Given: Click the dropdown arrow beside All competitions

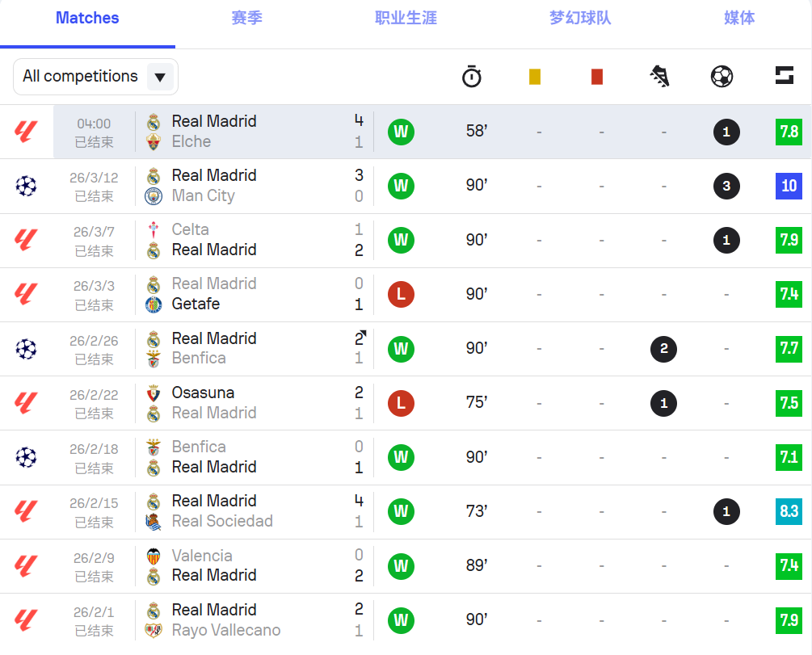Looking at the screenshot, I should click(x=160, y=78).
